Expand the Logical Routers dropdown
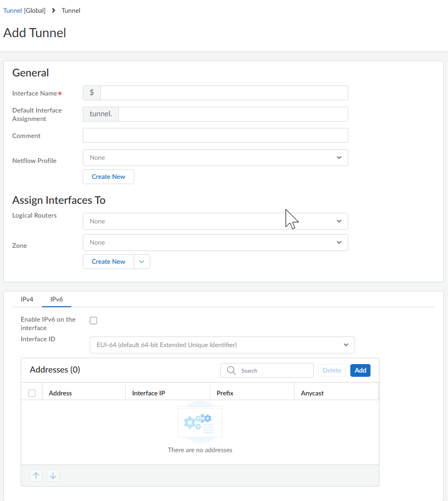Image resolution: width=448 pixels, height=501 pixels. pyautogui.click(x=215, y=221)
